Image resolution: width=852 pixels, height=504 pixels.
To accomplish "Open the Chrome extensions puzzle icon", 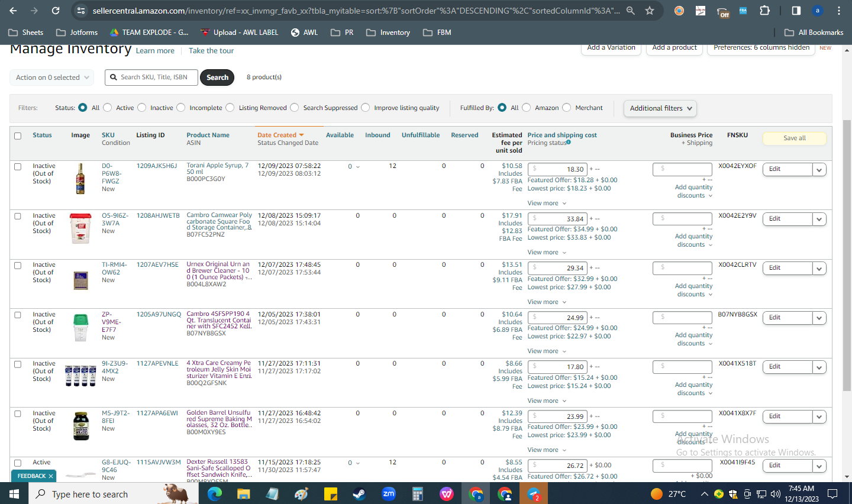I will (764, 11).
